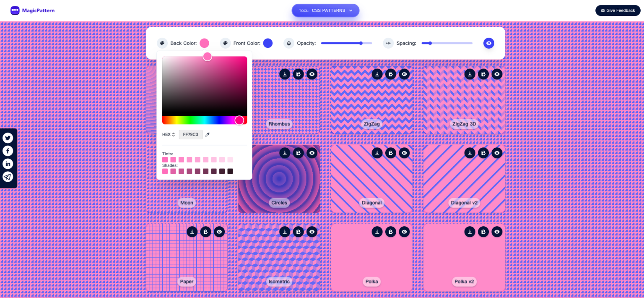The width and height of the screenshot is (644, 298).
Task: Download the Isometric pattern
Action: [x=285, y=232]
